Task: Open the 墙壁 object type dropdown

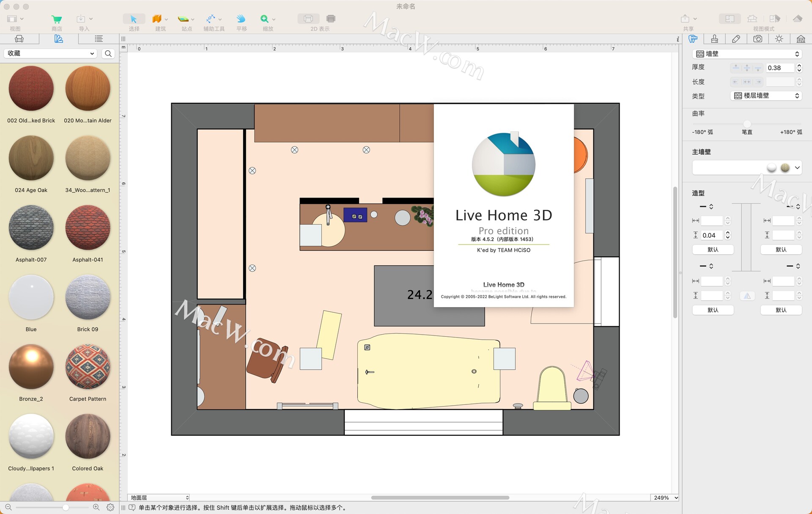Action: pyautogui.click(x=748, y=54)
